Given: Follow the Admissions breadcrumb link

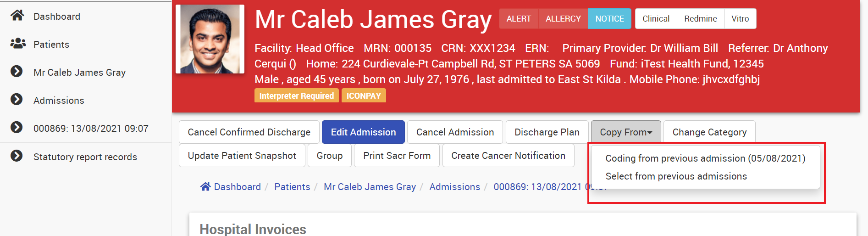Looking at the screenshot, I should click(x=454, y=187).
